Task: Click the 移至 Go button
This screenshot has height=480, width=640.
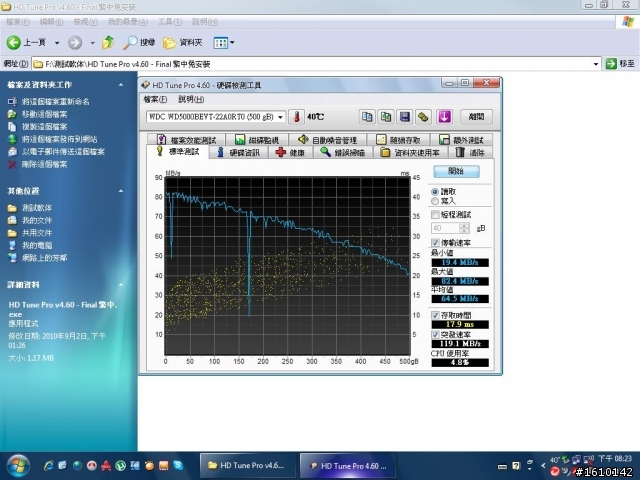Action: (620, 64)
